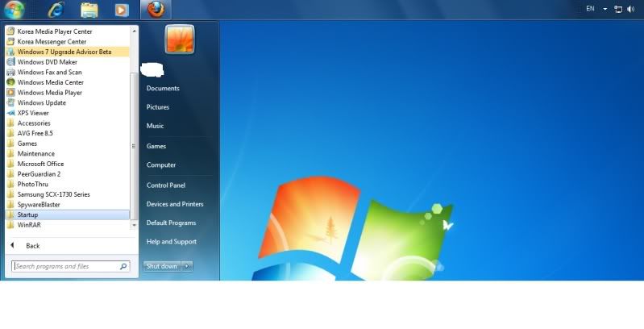Open Windows Explorer from the taskbar
The height and width of the screenshot is (329, 644).
point(89,10)
